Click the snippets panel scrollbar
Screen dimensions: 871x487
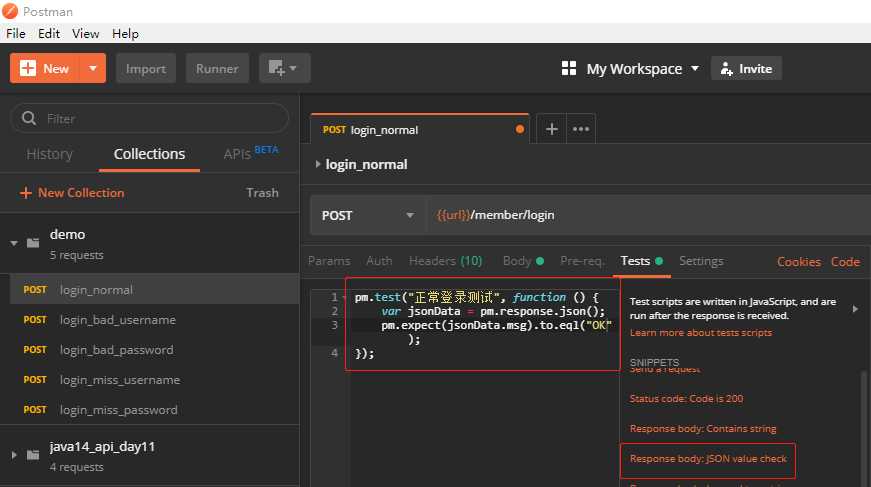pos(864,428)
